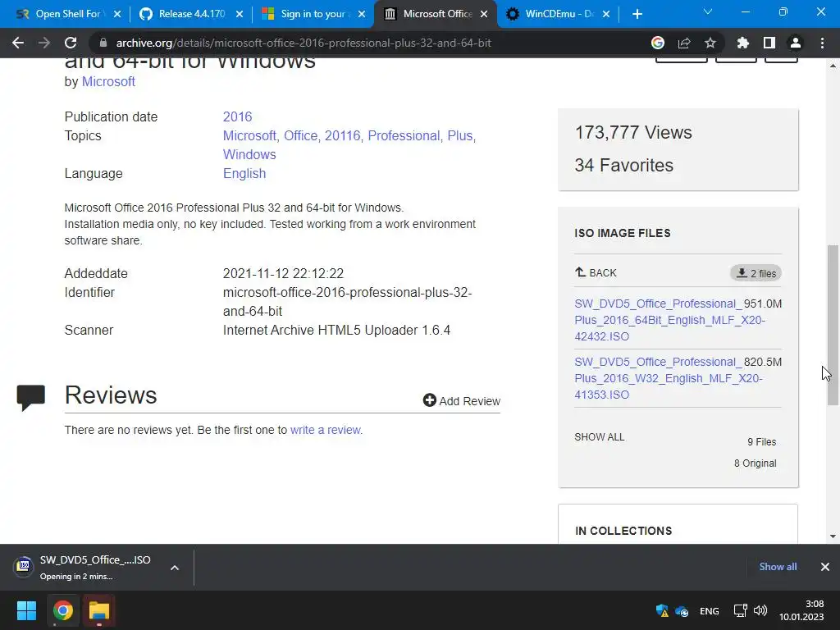This screenshot has width=840, height=630.
Task: Click the page vertical scrollbar thumb
Action: click(833, 325)
